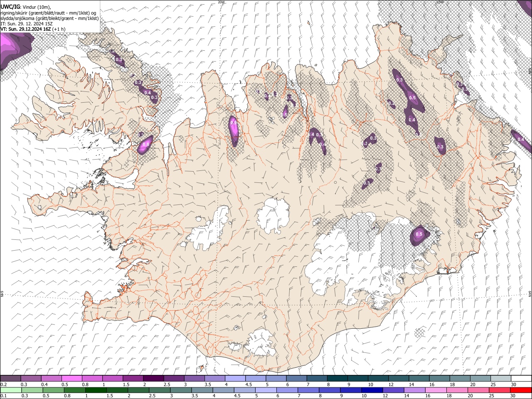Select bottom-row dark green swatch labeled 1
This screenshot has height=399, width=532.
pos(96,390)
